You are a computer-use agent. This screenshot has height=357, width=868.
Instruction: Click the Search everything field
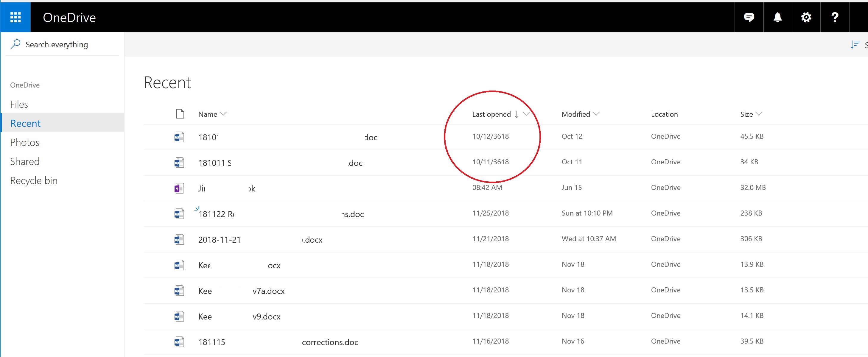coord(57,44)
